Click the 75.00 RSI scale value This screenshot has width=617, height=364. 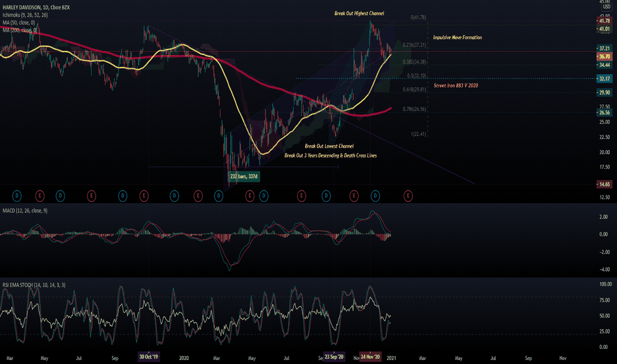coord(604,300)
